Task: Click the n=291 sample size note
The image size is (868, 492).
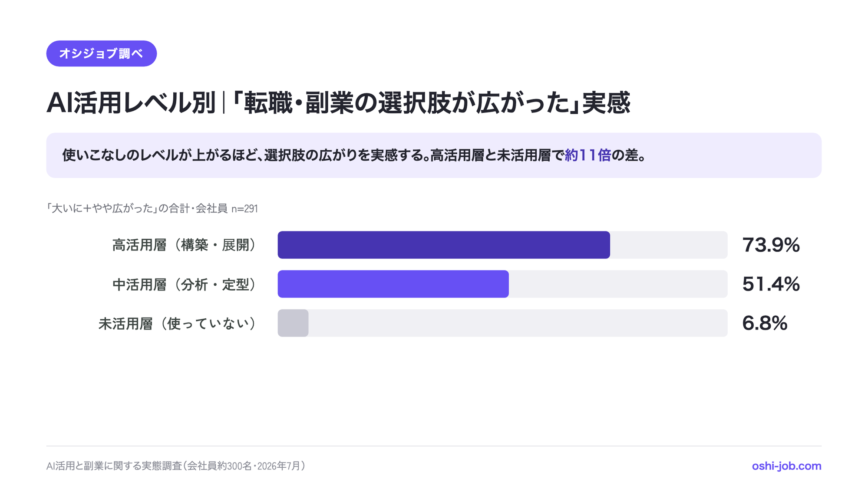Action: [244, 209]
